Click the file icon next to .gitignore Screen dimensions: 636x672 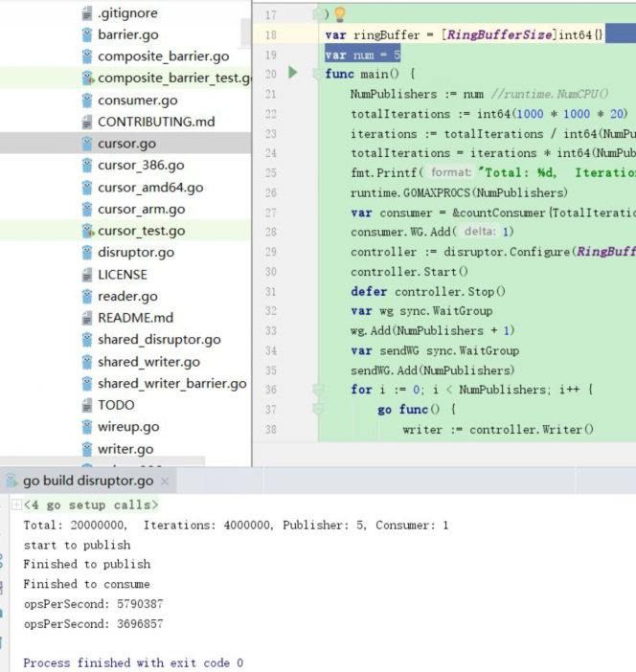click(x=87, y=13)
